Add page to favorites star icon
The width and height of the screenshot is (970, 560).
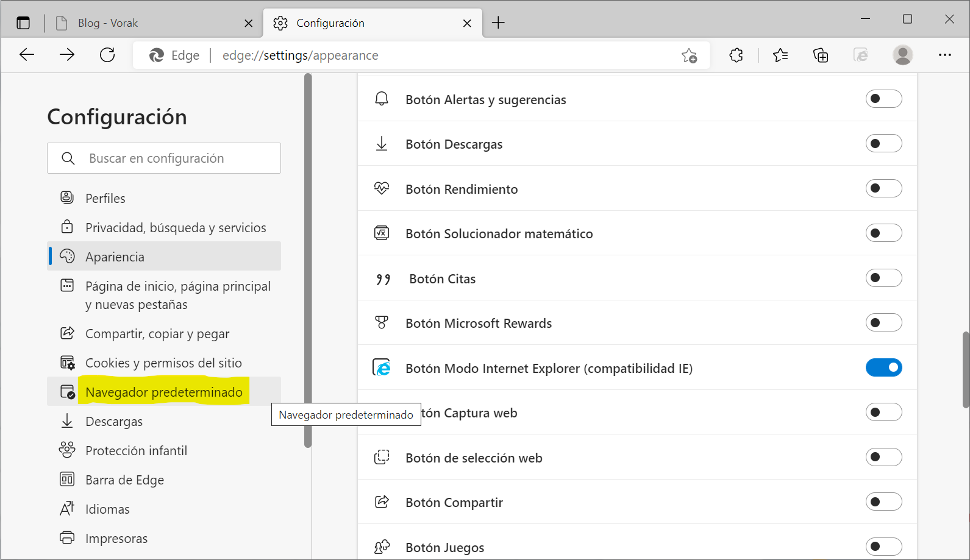tap(689, 55)
